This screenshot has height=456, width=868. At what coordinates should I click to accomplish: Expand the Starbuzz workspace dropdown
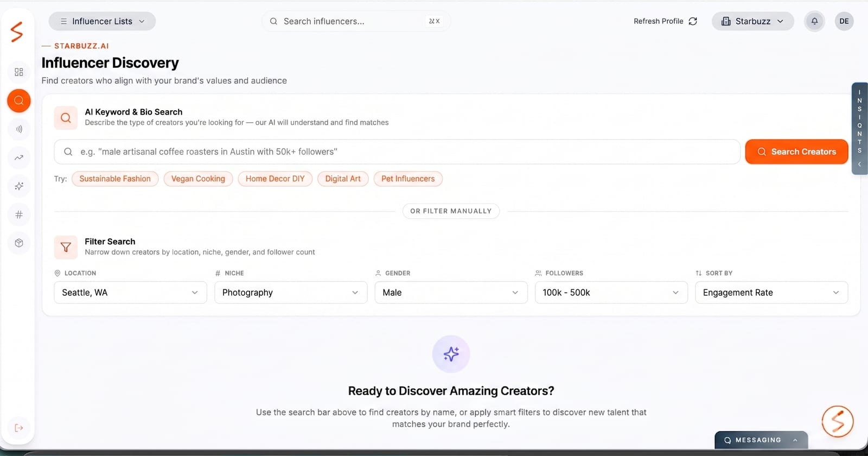click(752, 21)
